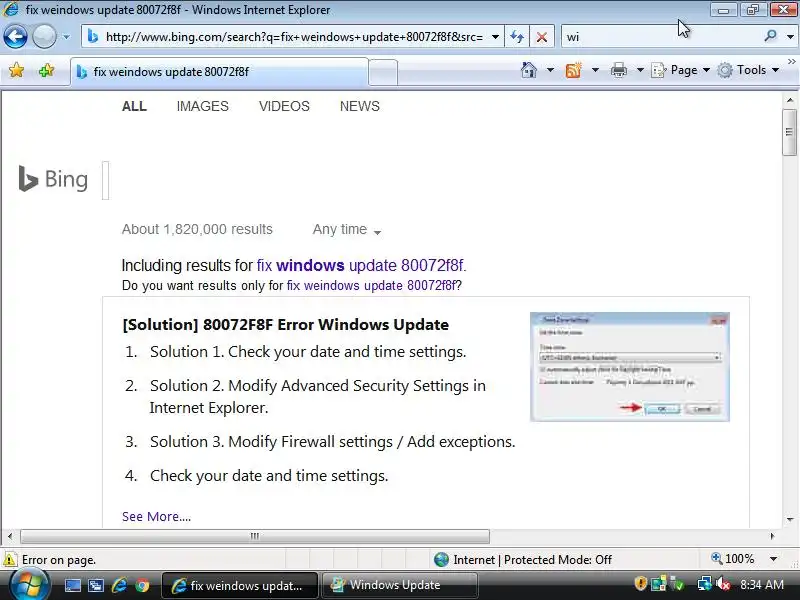This screenshot has height=600, width=800.
Task: Switch to the NEWS results tab
Action: pyautogui.click(x=360, y=106)
